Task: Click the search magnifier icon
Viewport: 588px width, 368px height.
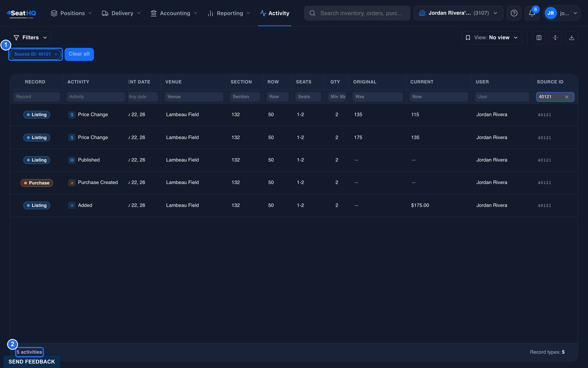Action: click(x=312, y=13)
